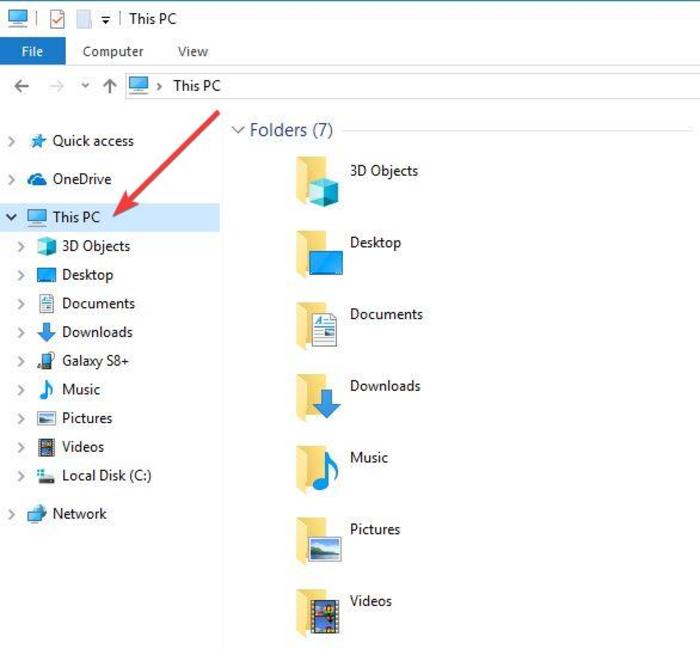Click the Up one level arrow

click(x=110, y=86)
